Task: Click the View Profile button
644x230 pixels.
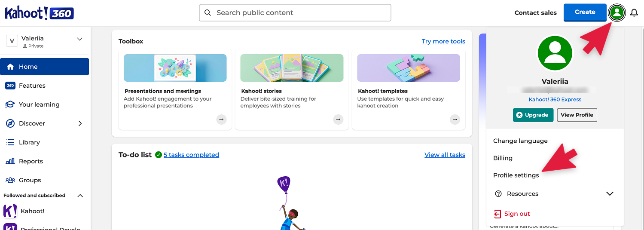Action: click(577, 115)
